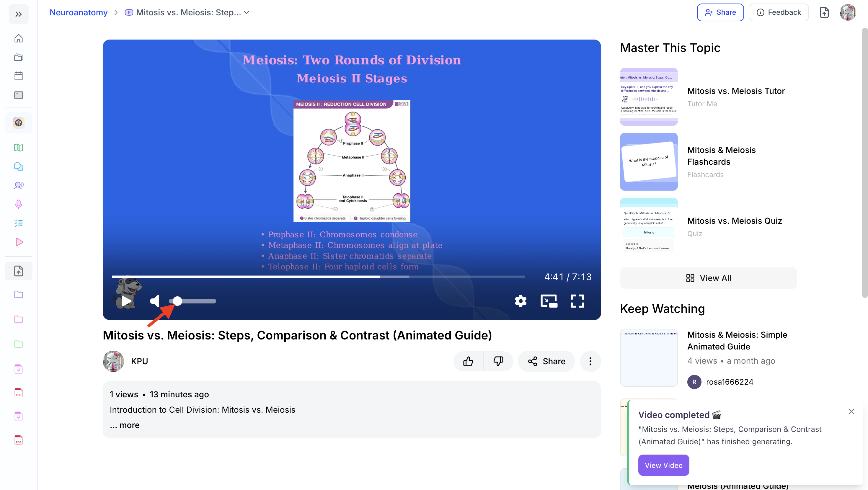Screen dimensions: 868x490
Task: Play the video
Action: pos(126,301)
